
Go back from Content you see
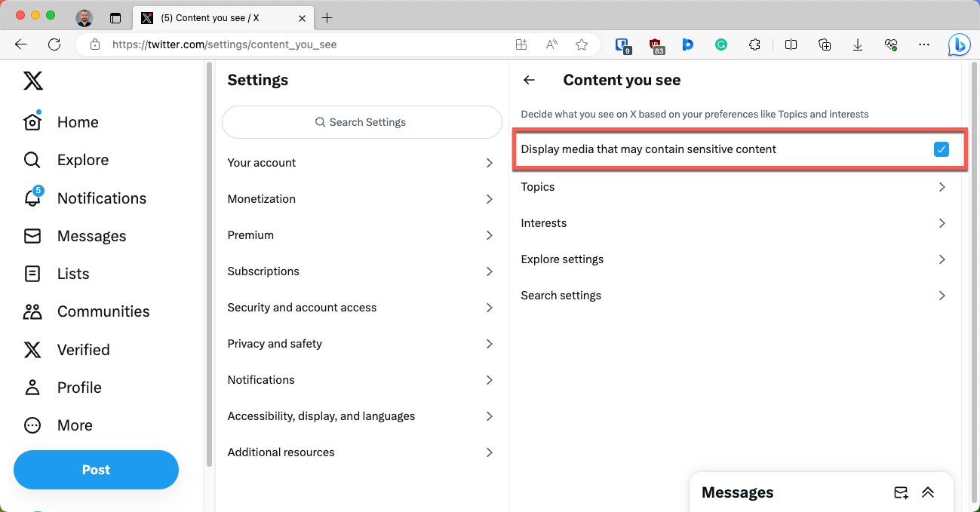point(529,80)
